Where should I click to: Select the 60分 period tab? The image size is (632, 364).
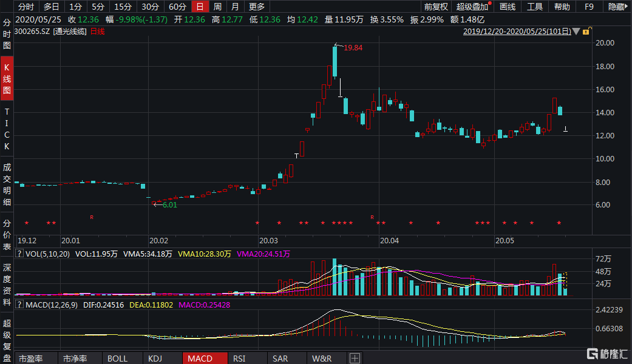[x=177, y=7]
